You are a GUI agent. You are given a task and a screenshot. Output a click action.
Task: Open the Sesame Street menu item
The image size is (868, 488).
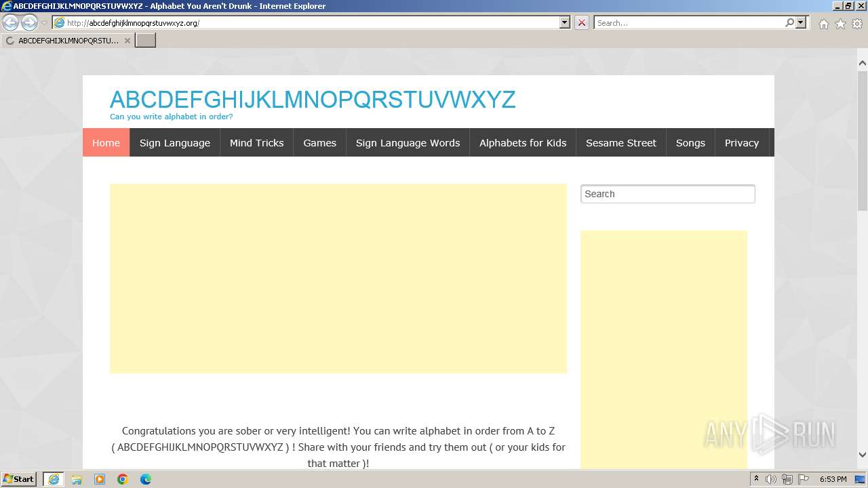(621, 142)
